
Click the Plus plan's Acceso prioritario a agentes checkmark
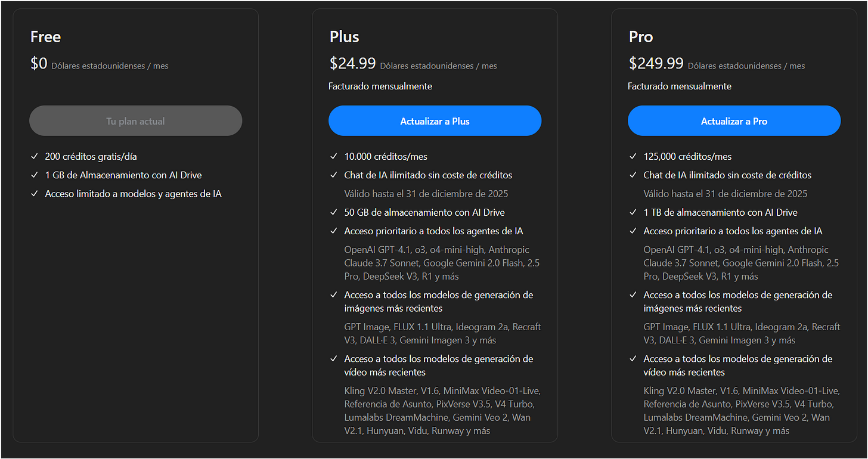click(333, 231)
